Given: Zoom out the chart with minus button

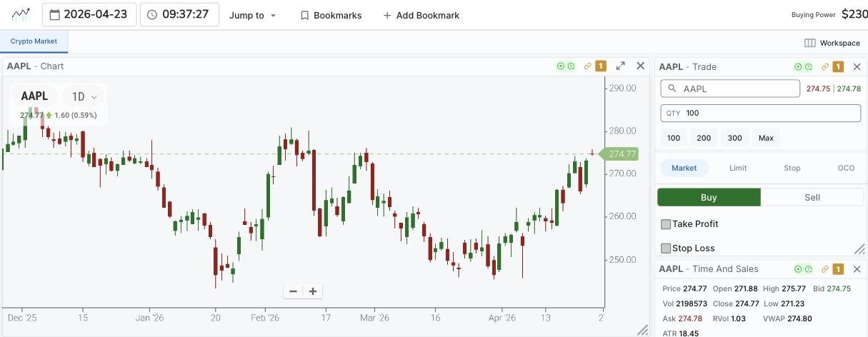Looking at the screenshot, I should (x=293, y=291).
